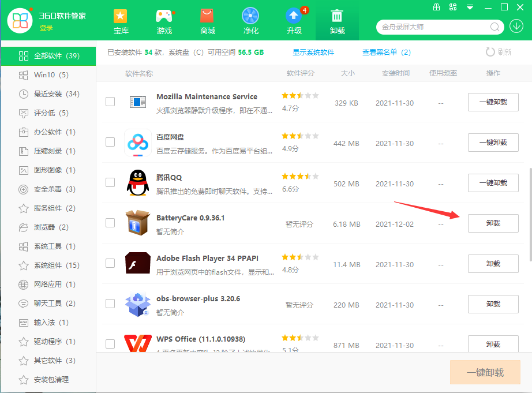Uninstall Adobe Flash Player 34 PPAPI

[x=493, y=264]
